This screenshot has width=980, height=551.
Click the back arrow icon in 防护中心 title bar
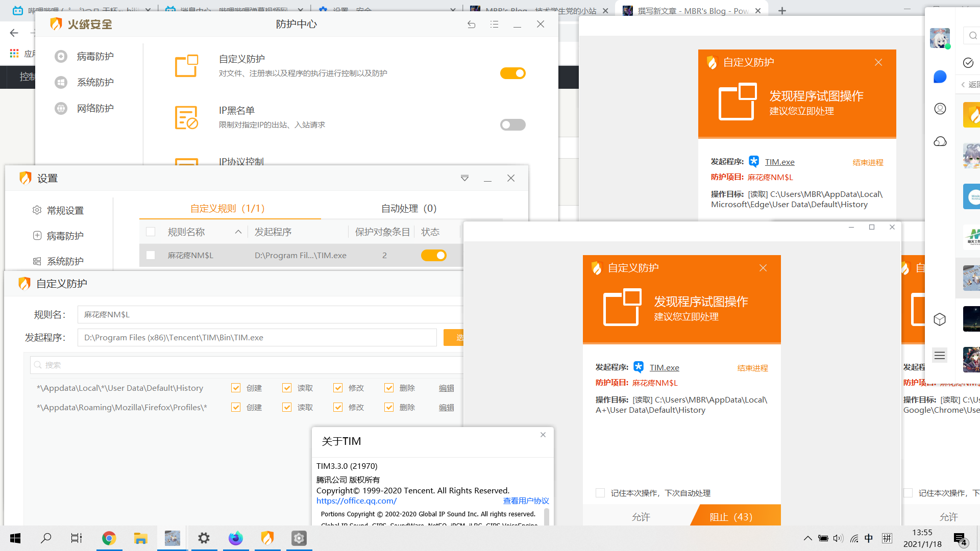coord(471,24)
